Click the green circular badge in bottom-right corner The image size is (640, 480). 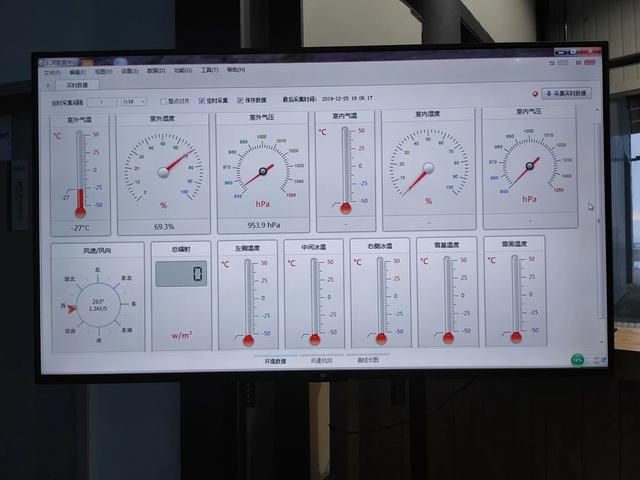point(577,360)
